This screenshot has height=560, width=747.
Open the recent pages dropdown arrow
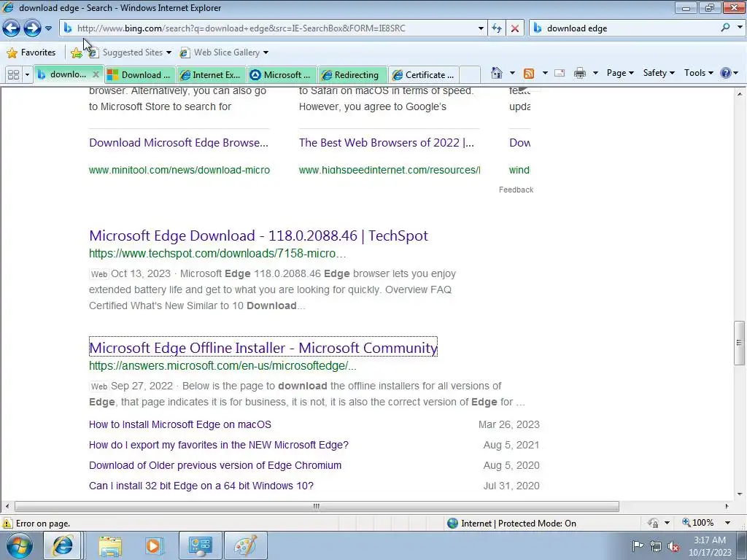tap(48, 28)
